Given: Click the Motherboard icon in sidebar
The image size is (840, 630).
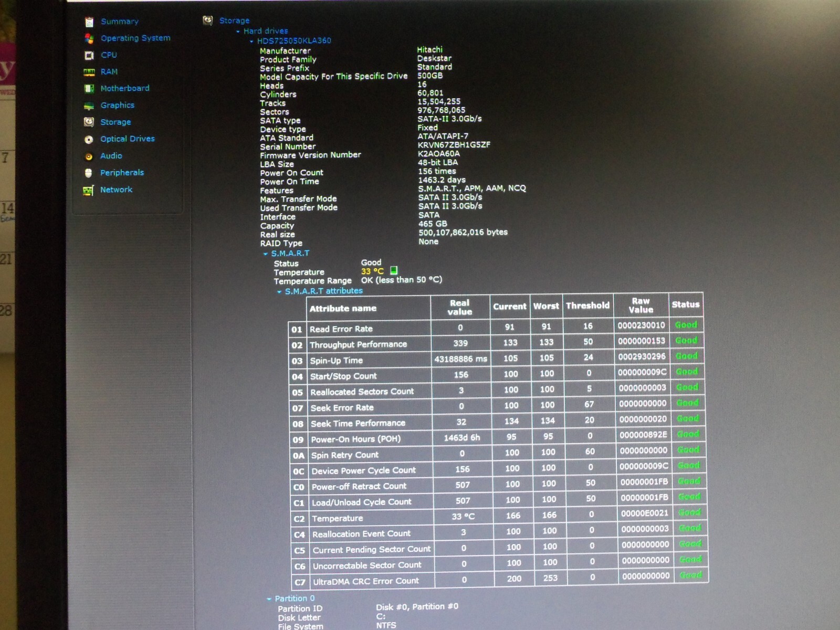Looking at the screenshot, I should [x=89, y=89].
